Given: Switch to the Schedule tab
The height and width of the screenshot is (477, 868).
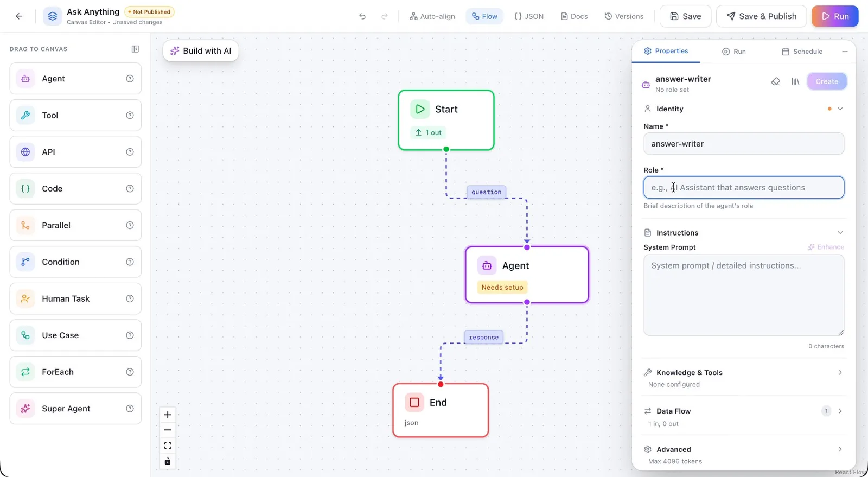Looking at the screenshot, I should (x=802, y=52).
